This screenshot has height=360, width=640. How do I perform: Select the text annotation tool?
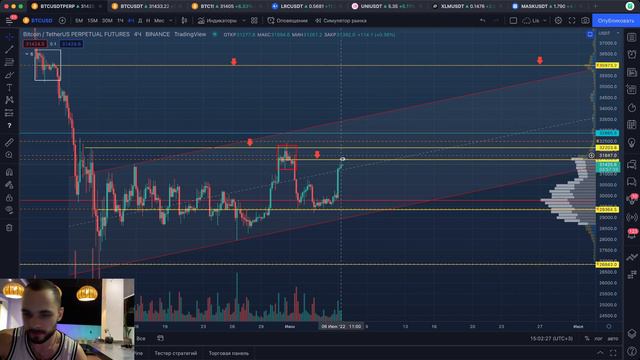point(9,88)
